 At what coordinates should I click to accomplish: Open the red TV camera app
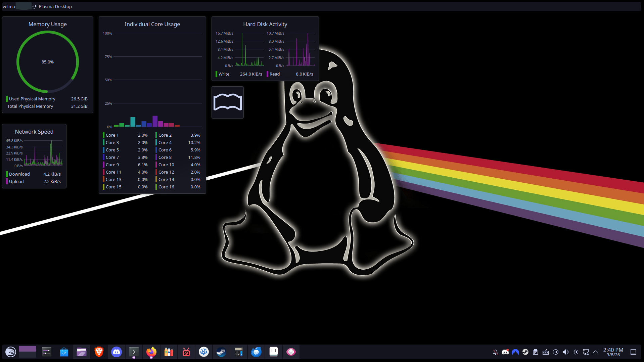186,352
